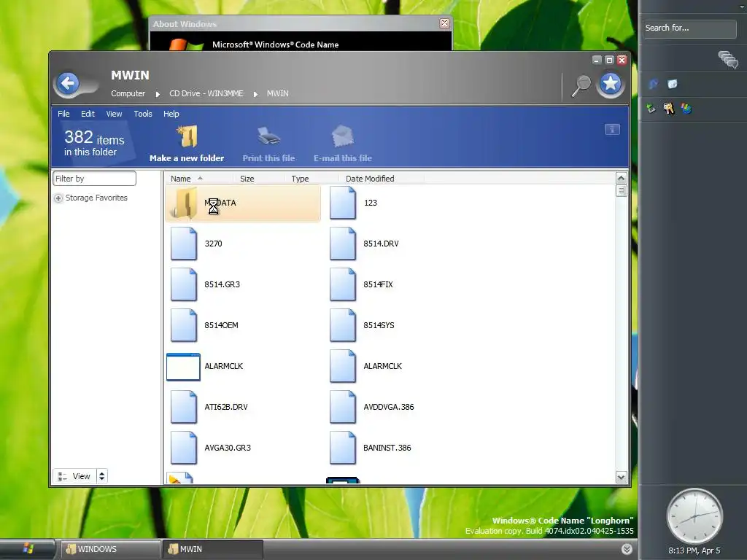This screenshot has width=747, height=560.
Task: Open the chat bubbles icon in sidebar
Action: (x=728, y=60)
